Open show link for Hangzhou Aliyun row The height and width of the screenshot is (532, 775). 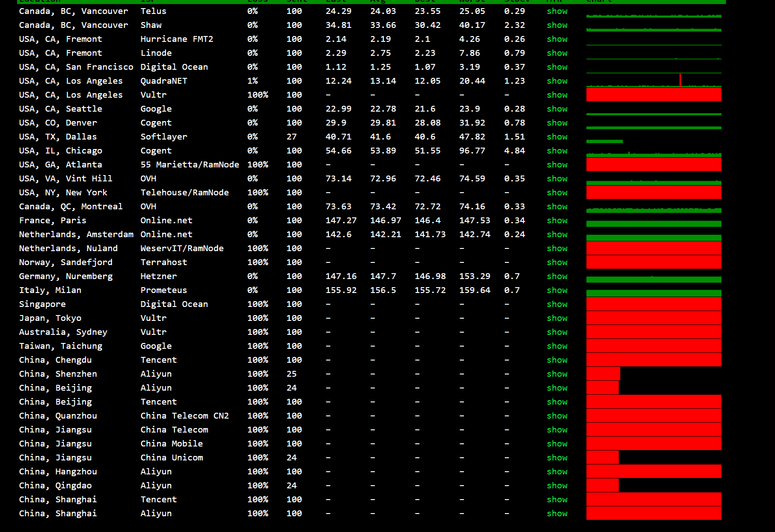[557, 472]
